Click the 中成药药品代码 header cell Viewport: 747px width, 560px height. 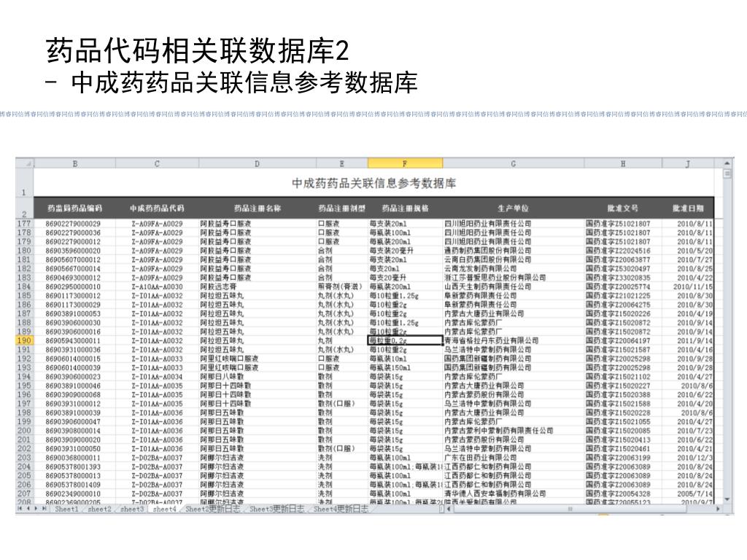(x=157, y=209)
